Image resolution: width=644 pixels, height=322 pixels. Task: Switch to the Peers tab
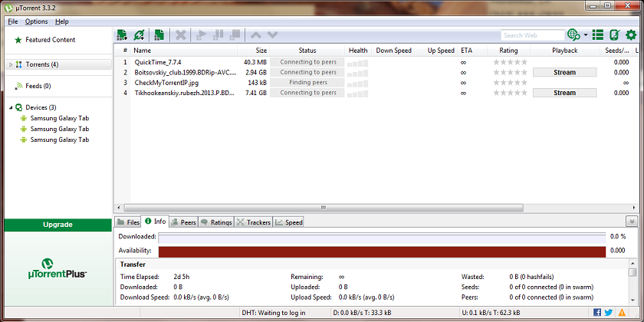coord(183,222)
